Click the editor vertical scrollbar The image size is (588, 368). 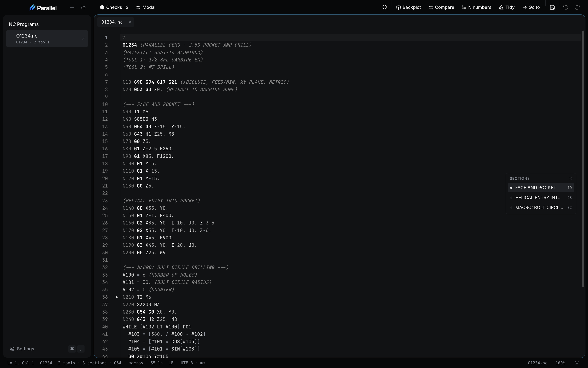tap(583, 159)
